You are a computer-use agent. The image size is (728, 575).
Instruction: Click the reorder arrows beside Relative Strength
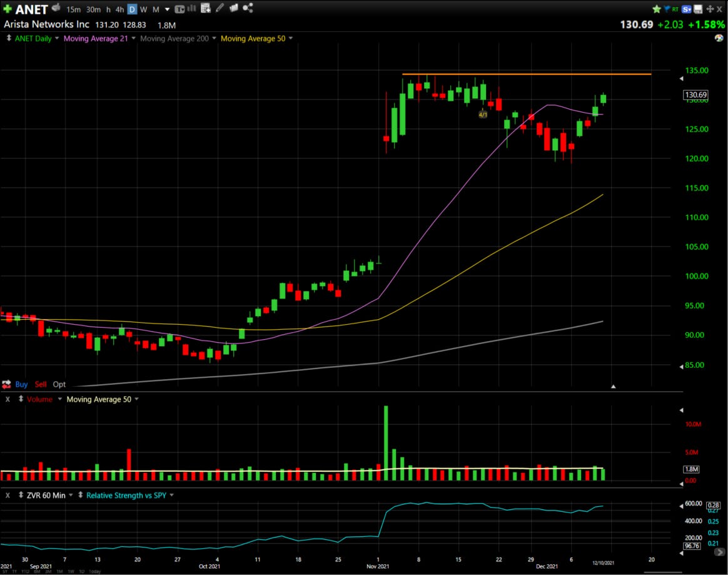tap(80, 495)
